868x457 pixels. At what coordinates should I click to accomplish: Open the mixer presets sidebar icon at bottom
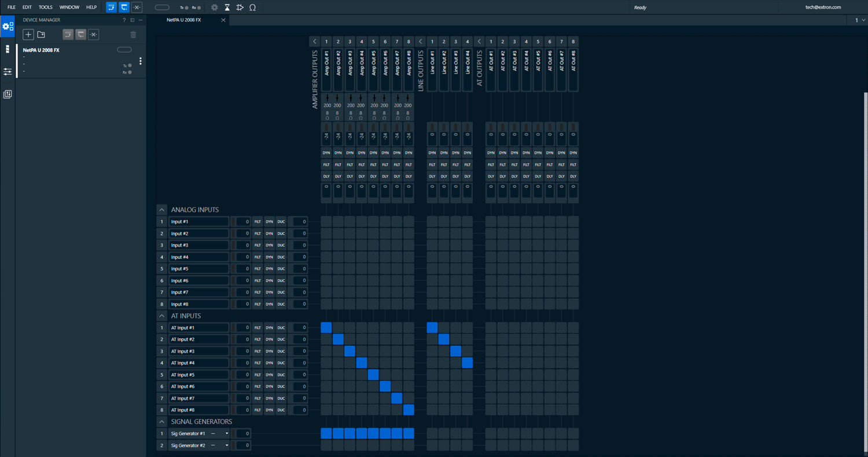click(8, 94)
